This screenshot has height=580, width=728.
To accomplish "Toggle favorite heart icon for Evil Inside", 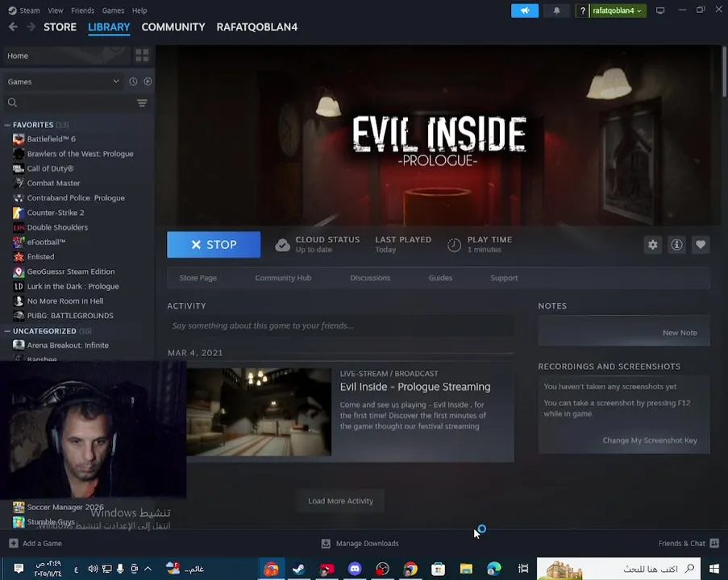I will (701, 245).
